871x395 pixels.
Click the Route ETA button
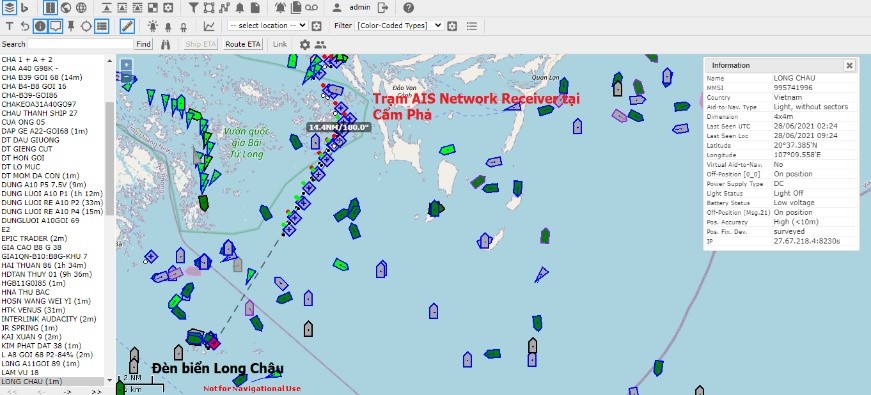(243, 44)
